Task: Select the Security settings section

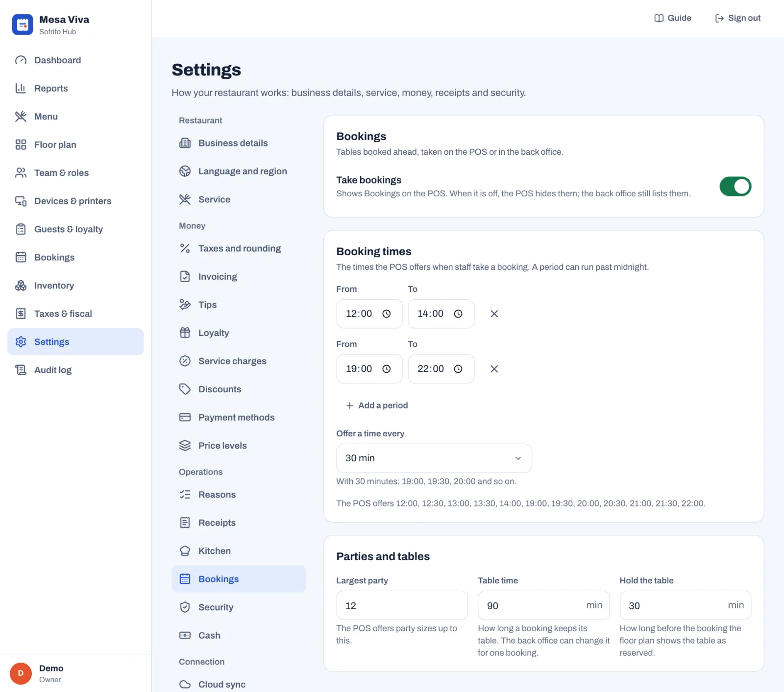Action: click(239, 607)
